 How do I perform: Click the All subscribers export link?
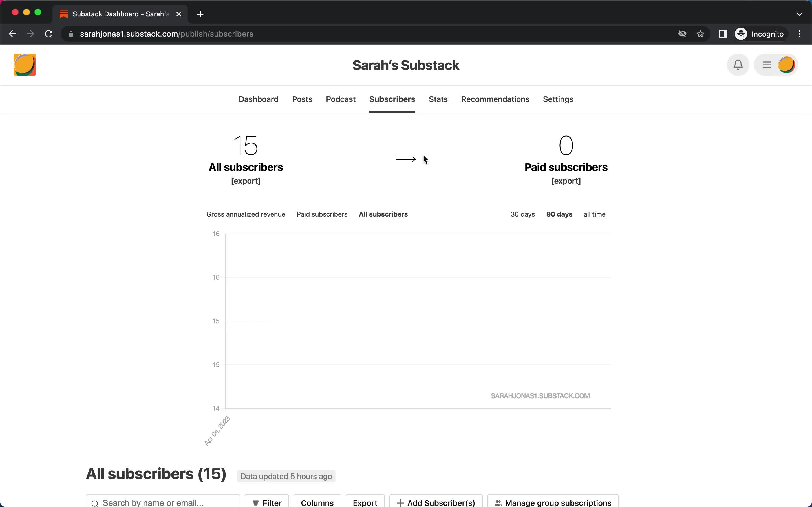(x=246, y=181)
